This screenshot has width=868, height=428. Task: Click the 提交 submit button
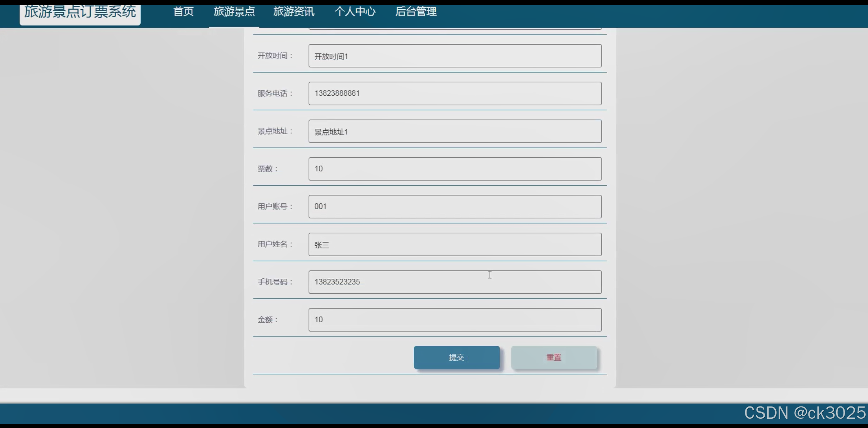click(456, 357)
